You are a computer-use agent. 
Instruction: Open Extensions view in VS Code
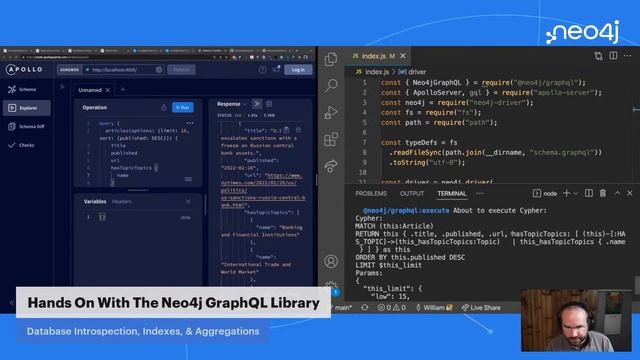click(331, 139)
